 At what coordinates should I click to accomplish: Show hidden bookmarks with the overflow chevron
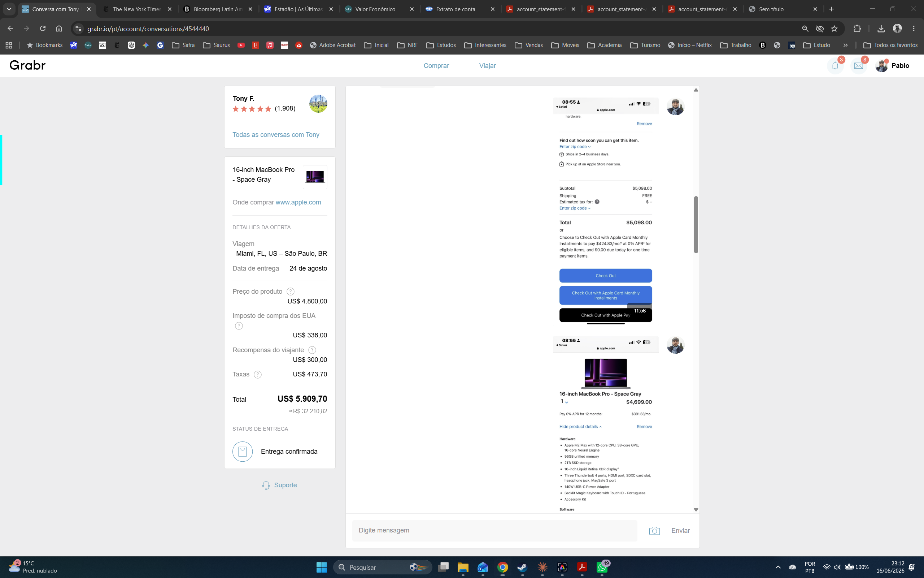click(x=845, y=45)
